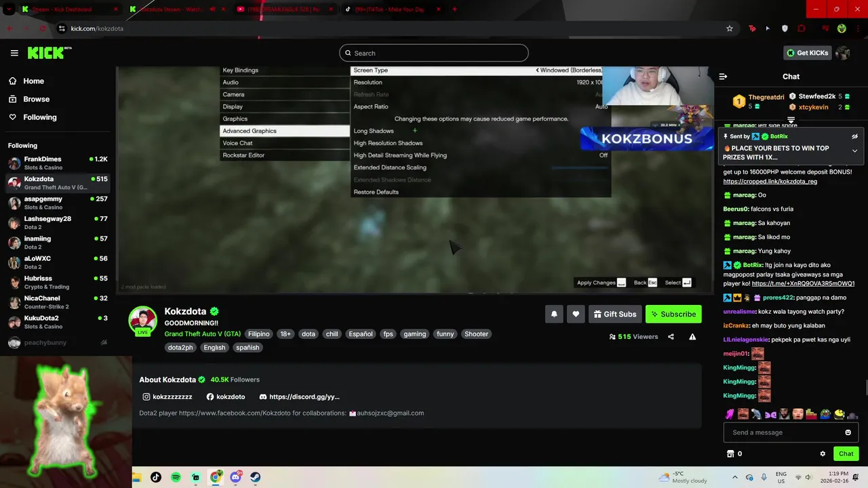Viewport: 868px width, 488px height.
Task: Click Thegreatdri on the gift leaderboard
Action: (x=766, y=98)
